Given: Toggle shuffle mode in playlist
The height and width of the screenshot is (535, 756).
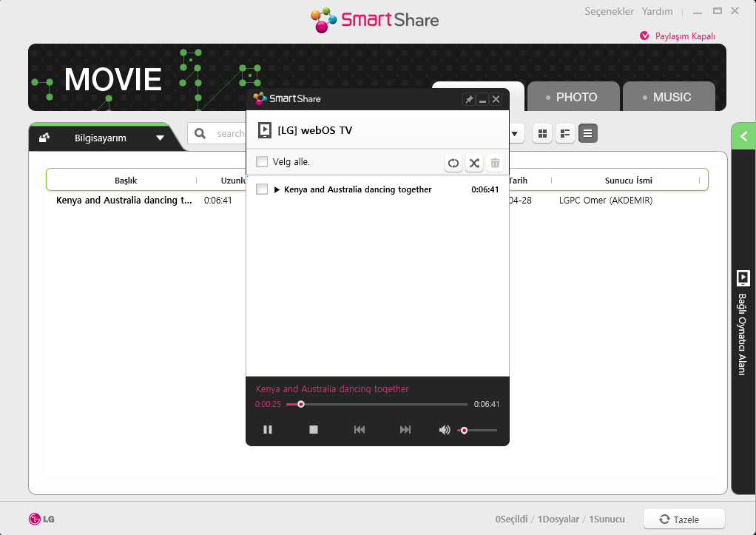Looking at the screenshot, I should (x=474, y=164).
